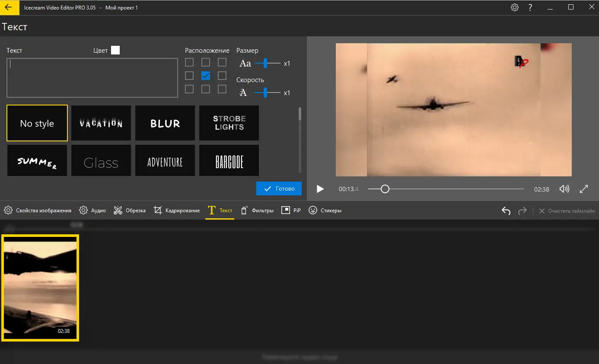This screenshot has height=364, width=599.
Task: Play the video preview
Action: tap(320, 189)
